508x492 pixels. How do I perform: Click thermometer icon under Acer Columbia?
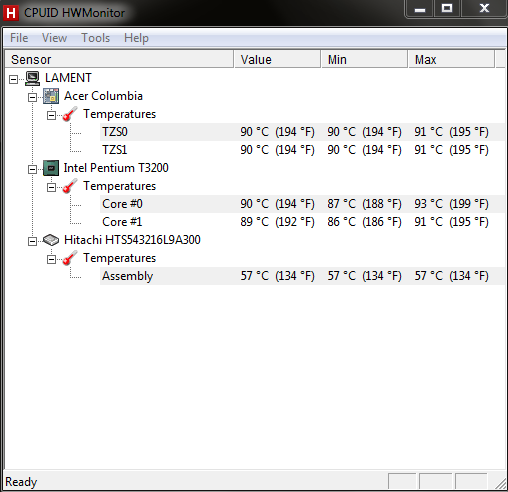[70, 114]
